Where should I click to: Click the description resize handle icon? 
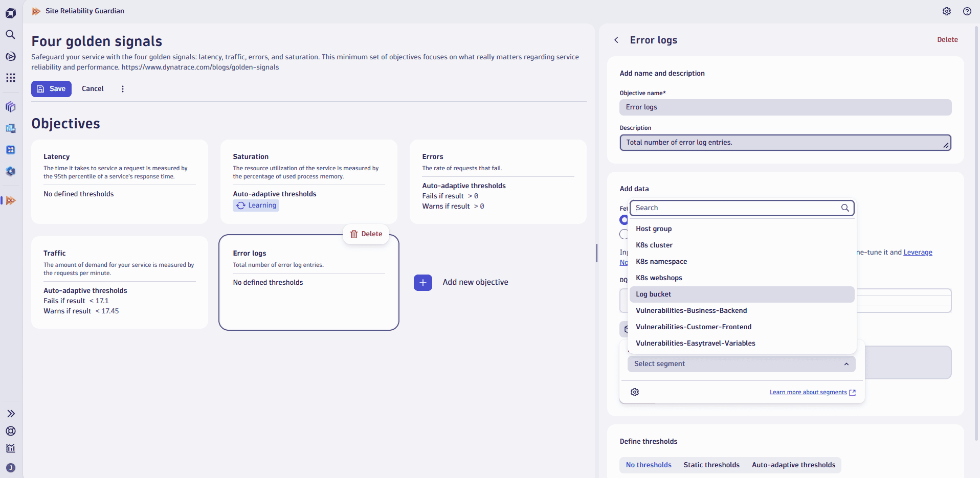946,146
